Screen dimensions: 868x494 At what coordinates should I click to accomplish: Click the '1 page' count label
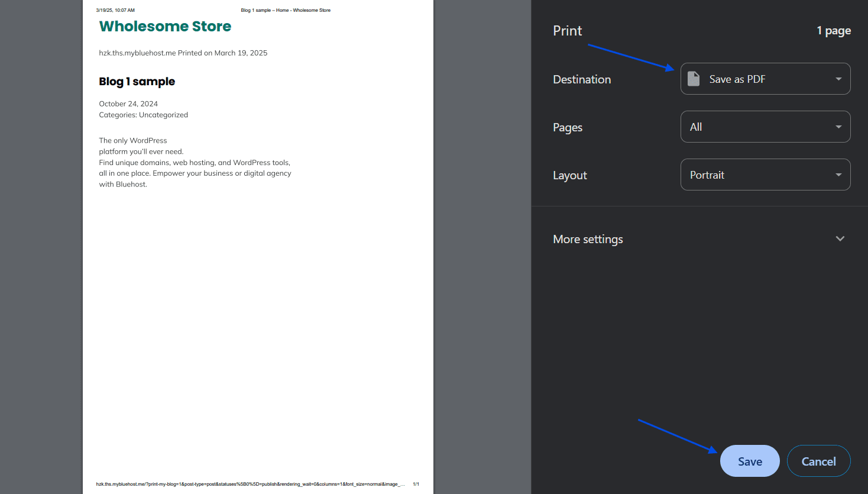click(x=834, y=31)
